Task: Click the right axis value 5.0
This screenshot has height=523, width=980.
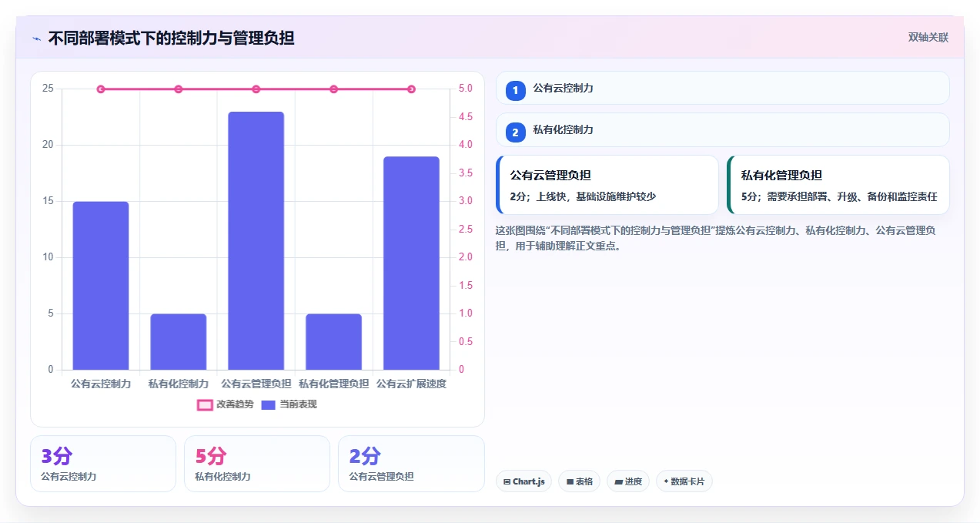Action: pos(466,89)
